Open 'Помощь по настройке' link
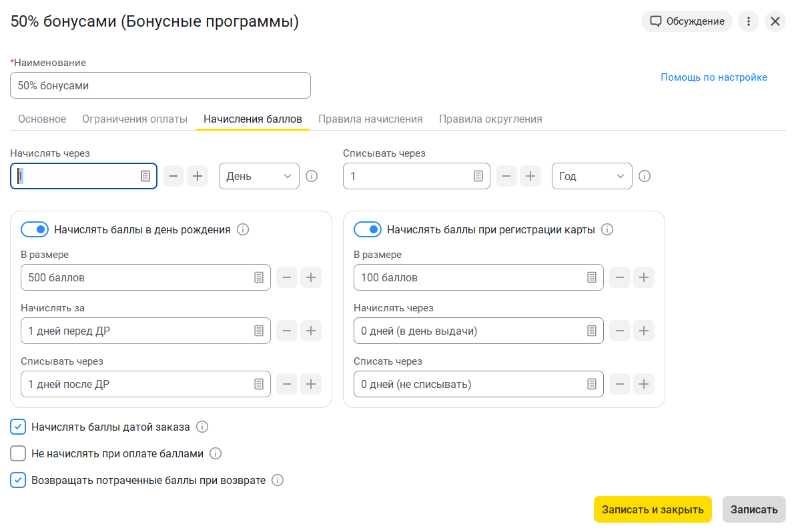The image size is (794, 532). point(714,77)
